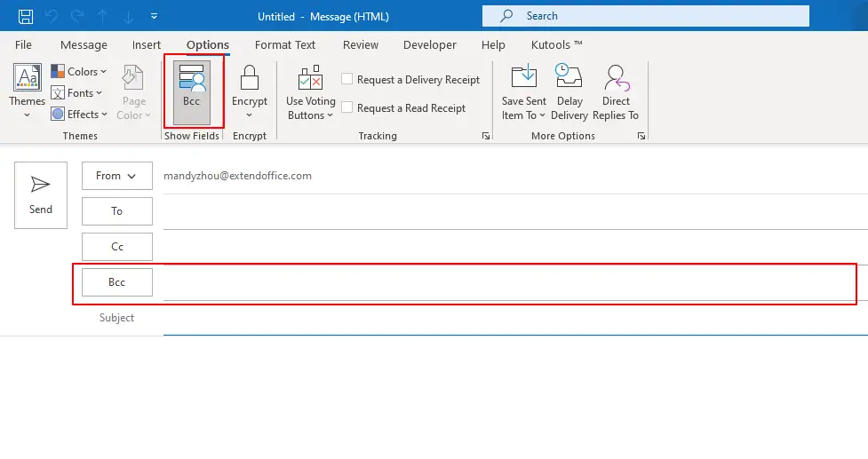The width and height of the screenshot is (868, 459).
Task: Check Request a Read Receipt
Action: (x=347, y=108)
